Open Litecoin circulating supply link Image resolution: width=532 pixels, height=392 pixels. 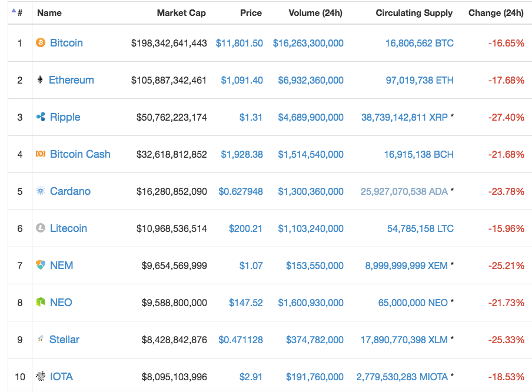420,228
